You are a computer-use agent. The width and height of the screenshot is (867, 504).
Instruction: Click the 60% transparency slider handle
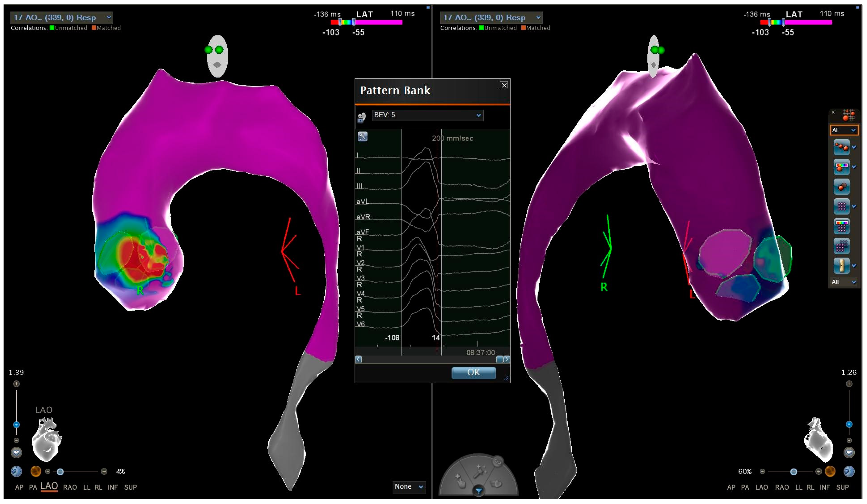[793, 472]
